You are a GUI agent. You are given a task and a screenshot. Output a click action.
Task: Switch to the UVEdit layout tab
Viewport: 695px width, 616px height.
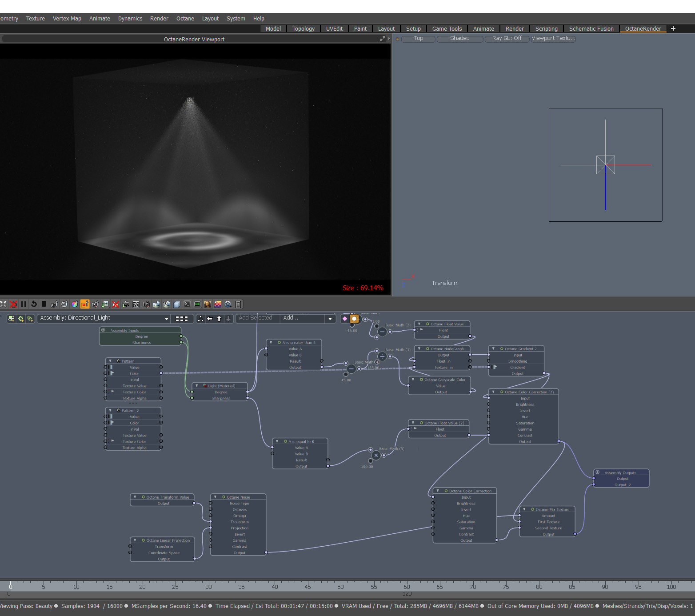335,29
